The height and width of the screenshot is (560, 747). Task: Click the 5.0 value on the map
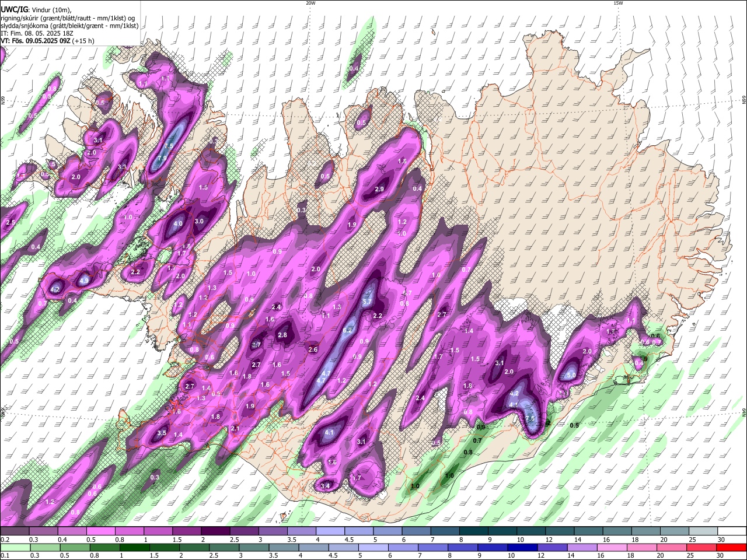point(571,375)
